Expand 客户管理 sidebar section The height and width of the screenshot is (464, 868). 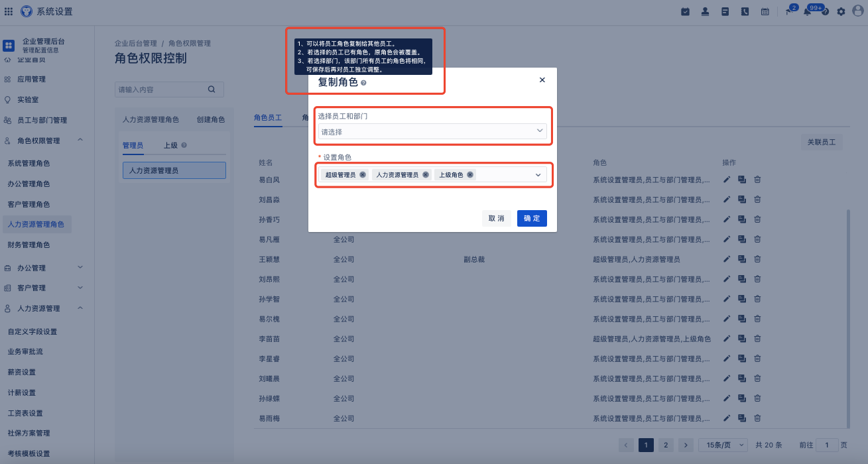click(x=80, y=288)
